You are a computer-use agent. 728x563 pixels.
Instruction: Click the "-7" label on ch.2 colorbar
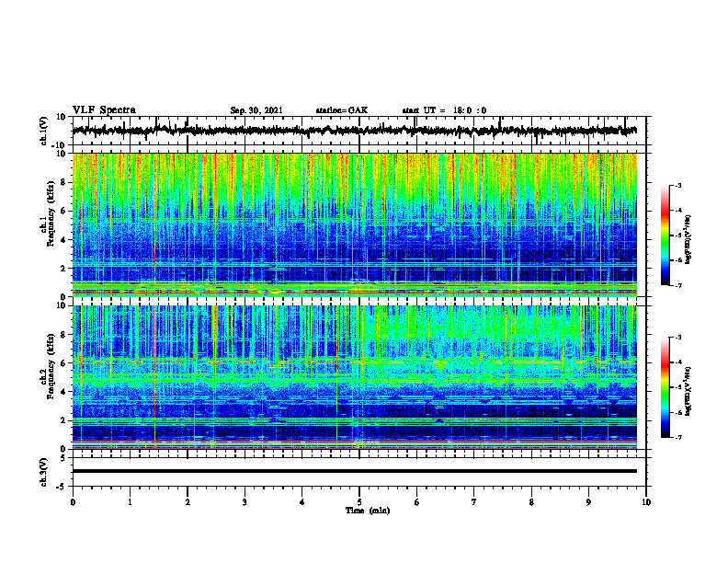(x=677, y=438)
